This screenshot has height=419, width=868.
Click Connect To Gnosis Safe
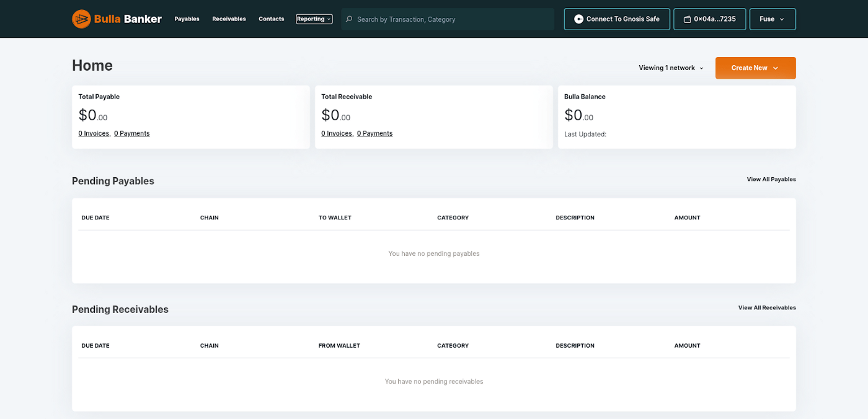coord(616,19)
